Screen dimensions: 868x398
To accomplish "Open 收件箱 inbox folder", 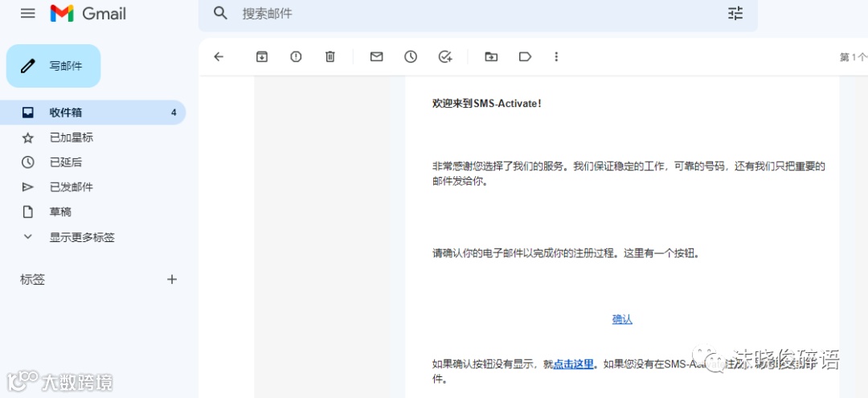I will pos(93,113).
